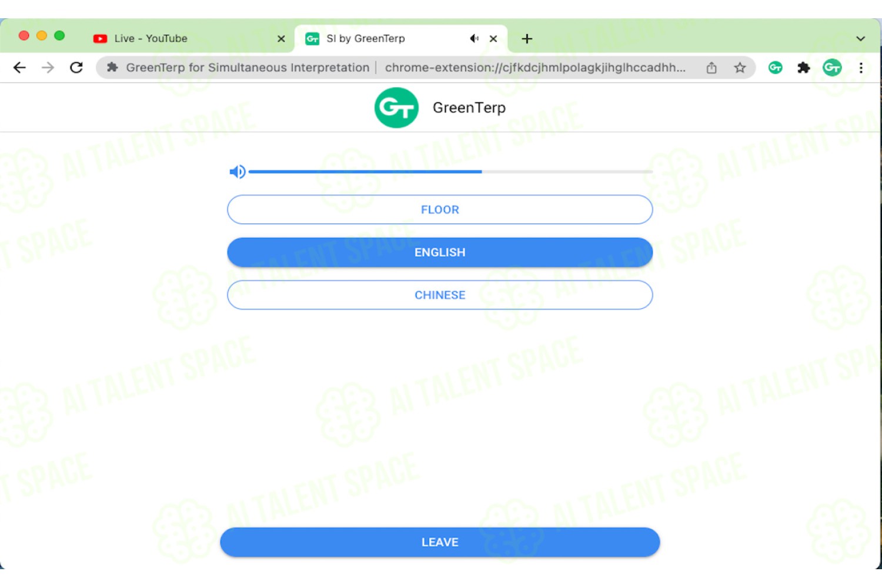Select the CHINESE language channel
Image resolution: width=882 pixels, height=588 pixels.
tap(440, 295)
